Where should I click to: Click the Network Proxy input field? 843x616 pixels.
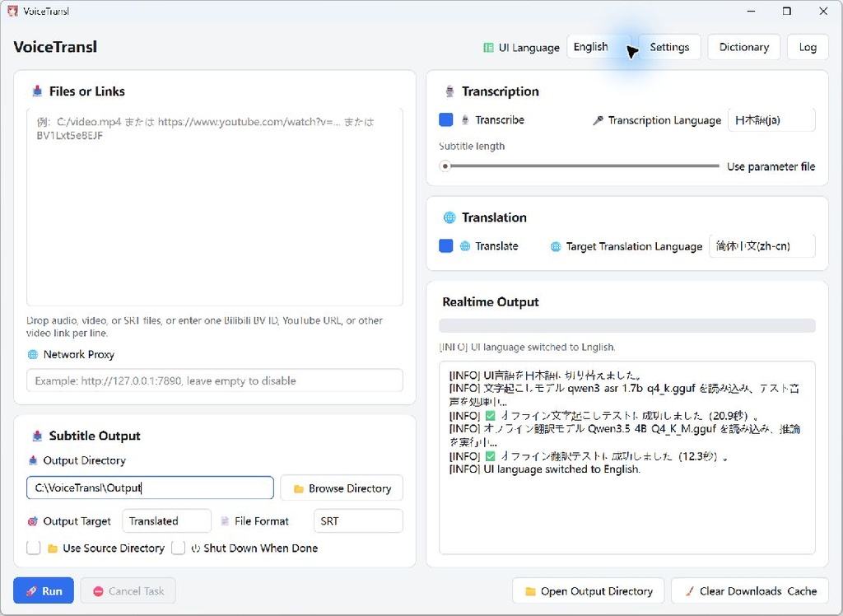coord(215,380)
